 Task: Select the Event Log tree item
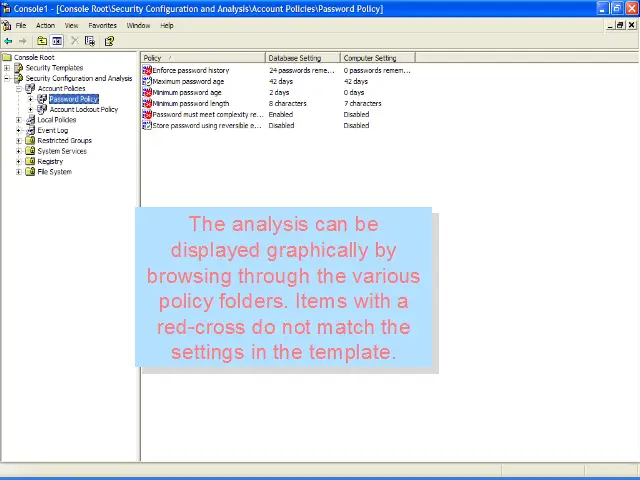[52, 130]
